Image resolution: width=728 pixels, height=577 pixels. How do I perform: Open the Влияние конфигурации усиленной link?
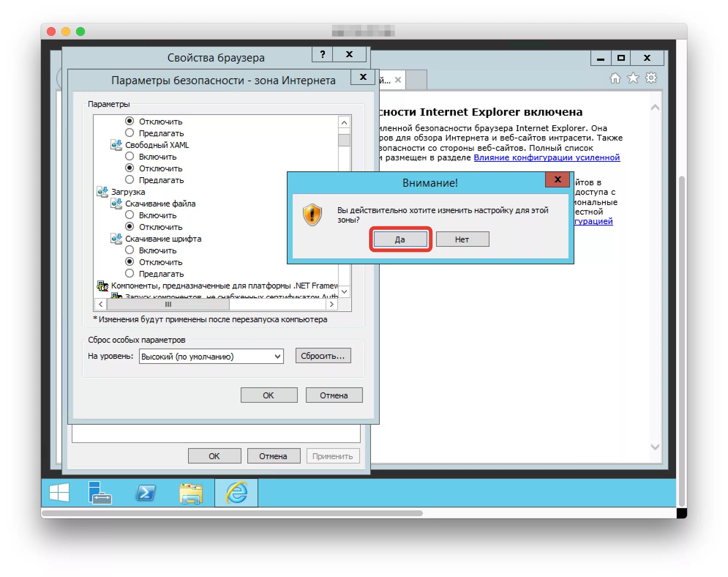click(547, 157)
